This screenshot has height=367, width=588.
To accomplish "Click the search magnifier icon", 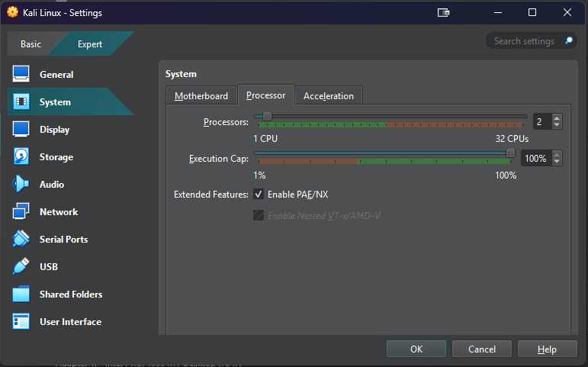I will (568, 40).
